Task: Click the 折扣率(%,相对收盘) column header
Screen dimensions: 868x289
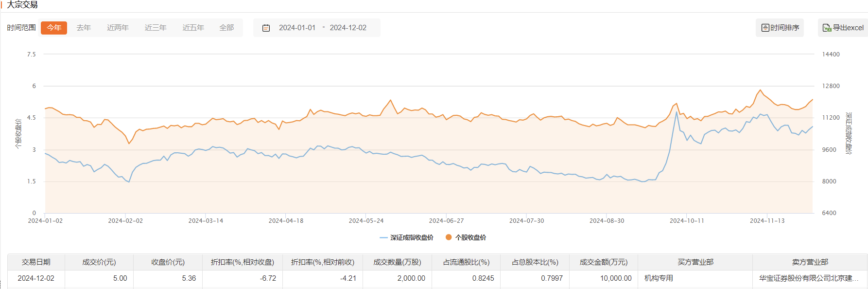Action: [x=242, y=262]
